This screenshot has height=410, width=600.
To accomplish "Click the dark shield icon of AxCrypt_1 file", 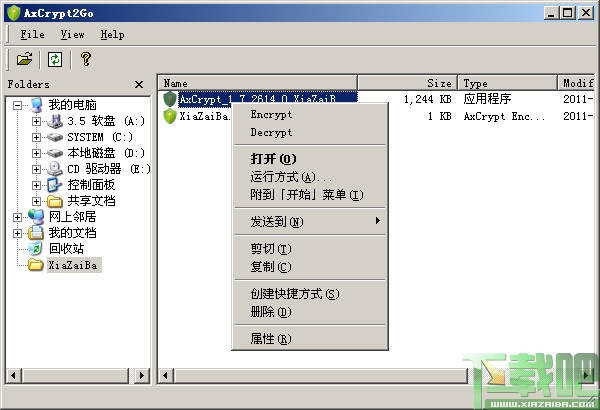I will (170, 99).
